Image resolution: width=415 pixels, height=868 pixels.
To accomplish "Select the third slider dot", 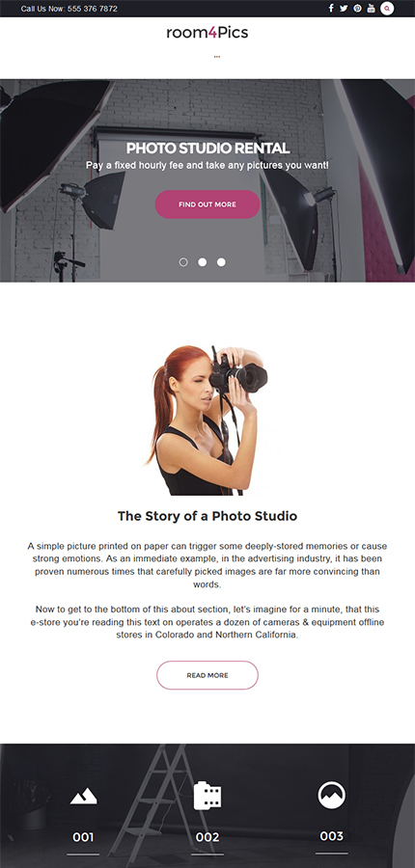I will click(221, 262).
